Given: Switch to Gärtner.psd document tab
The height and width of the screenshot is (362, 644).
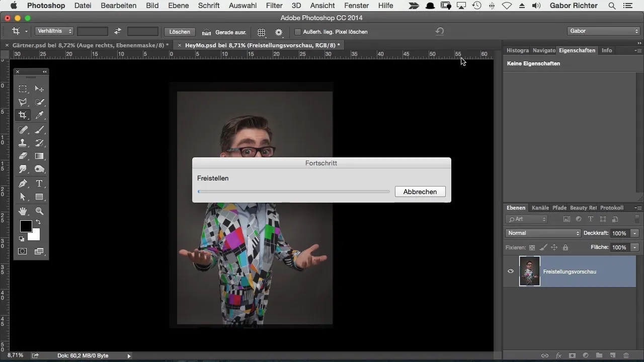Looking at the screenshot, I should tap(90, 45).
